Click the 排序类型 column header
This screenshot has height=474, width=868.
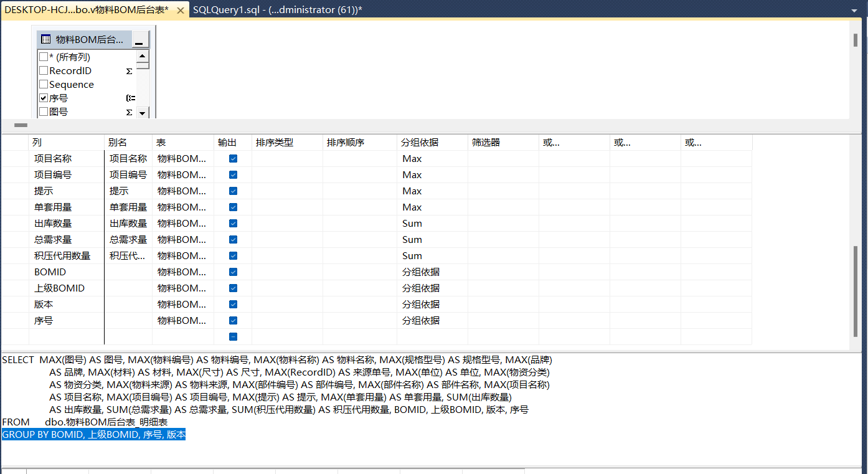(x=286, y=143)
